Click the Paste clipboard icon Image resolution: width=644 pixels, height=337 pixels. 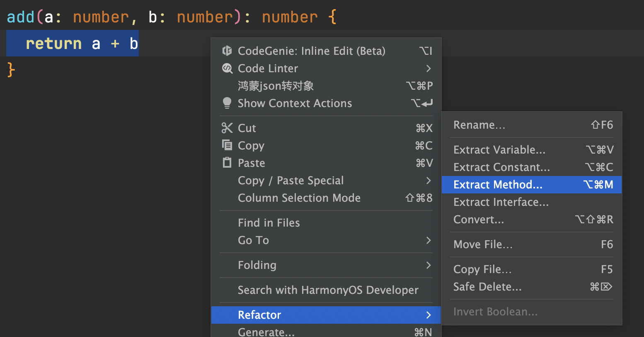pyautogui.click(x=227, y=163)
